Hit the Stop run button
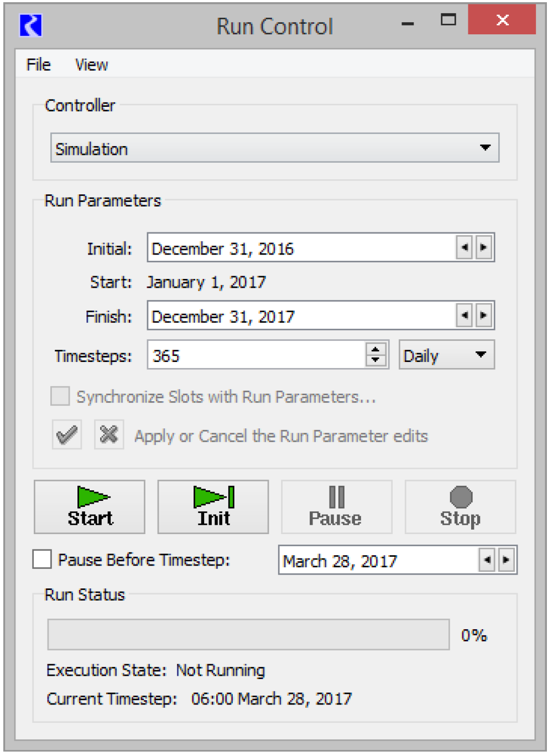The height and width of the screenshot is (756, 553). click(460, 506)
